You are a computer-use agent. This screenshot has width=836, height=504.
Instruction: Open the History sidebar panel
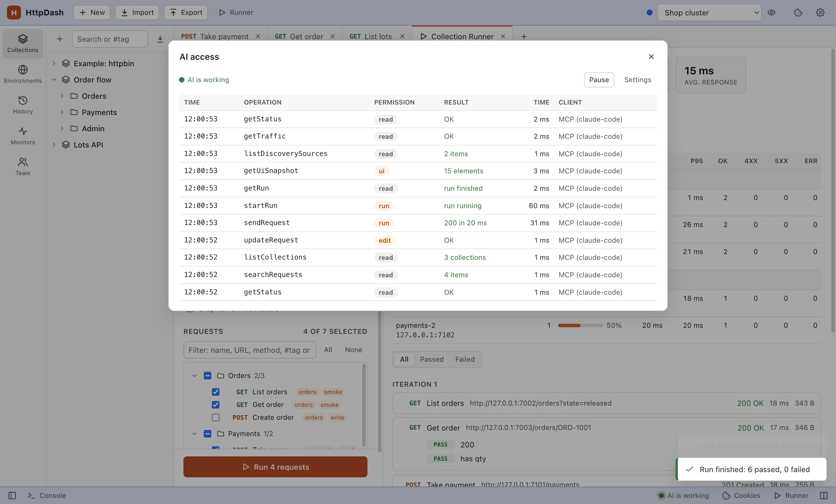tap(23, 105)
